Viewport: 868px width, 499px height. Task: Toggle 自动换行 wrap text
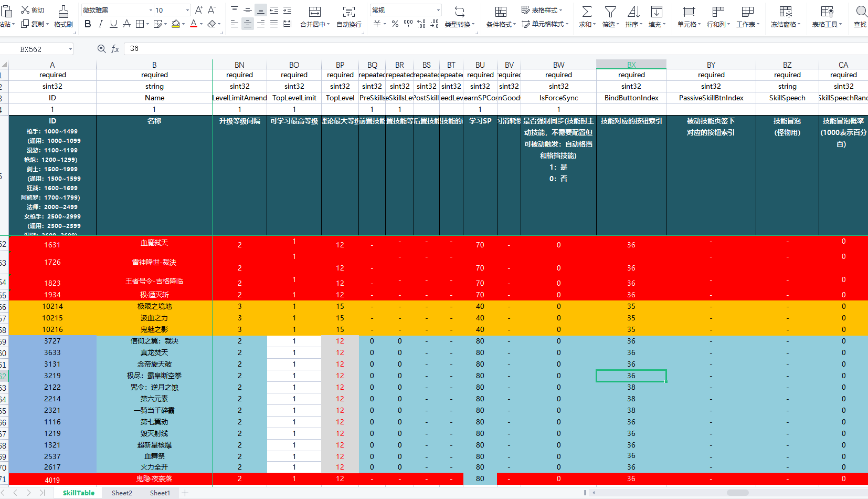point(349,16)
